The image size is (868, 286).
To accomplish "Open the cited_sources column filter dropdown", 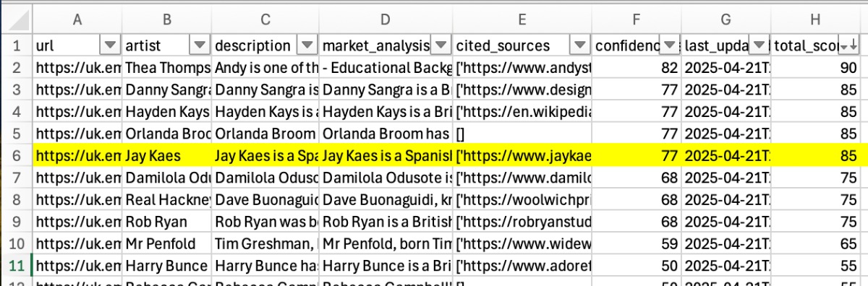I will [580, 45].
